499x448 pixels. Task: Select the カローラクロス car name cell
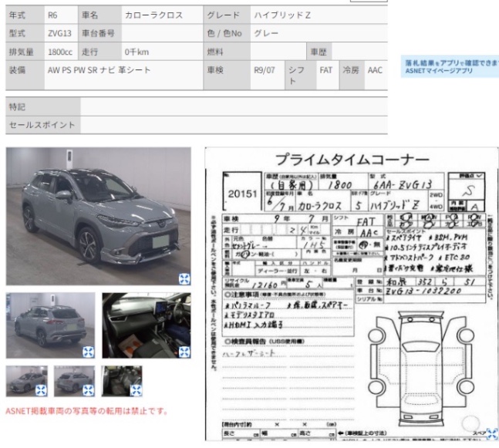[x=162, y=15]
